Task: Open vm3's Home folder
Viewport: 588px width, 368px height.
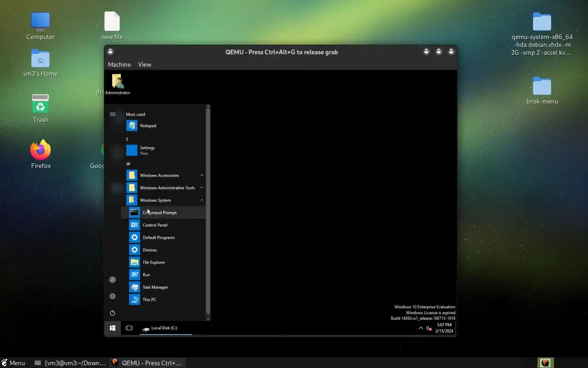Action: pyautogui.click(x=40, y=63)
